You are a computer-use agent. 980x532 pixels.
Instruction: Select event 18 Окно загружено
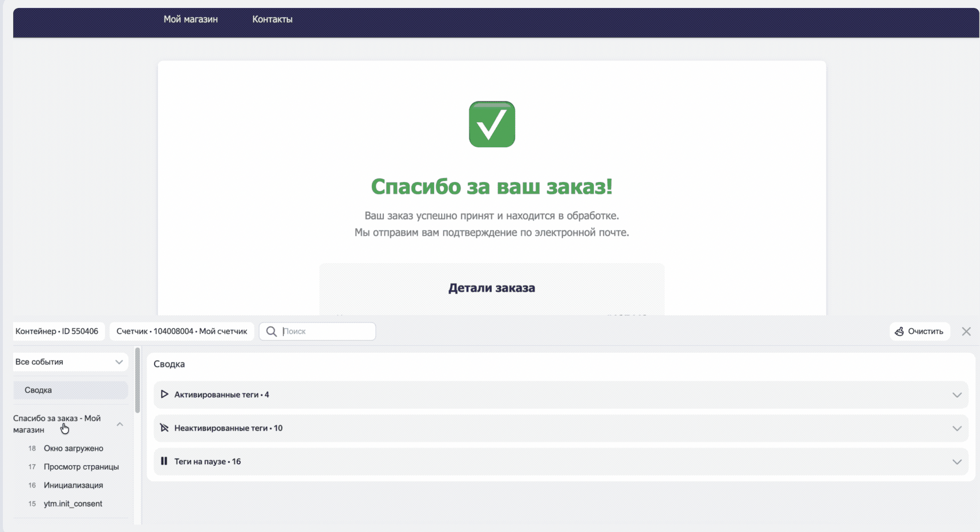click(x=73, y=449)
